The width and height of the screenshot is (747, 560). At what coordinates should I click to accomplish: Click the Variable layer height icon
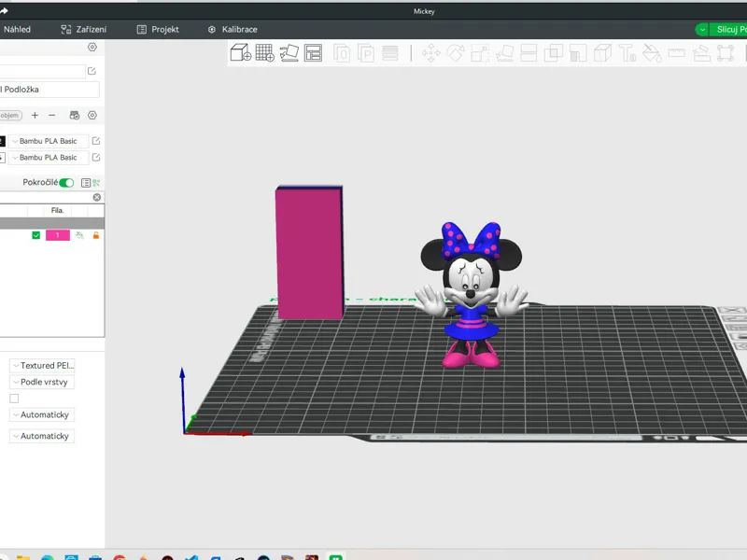click(x=390, y=53)
